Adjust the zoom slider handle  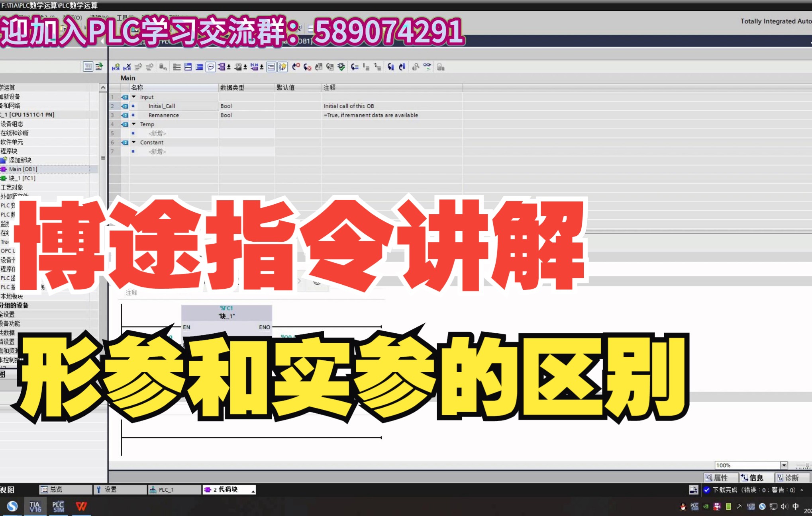(x=807, y=465)
